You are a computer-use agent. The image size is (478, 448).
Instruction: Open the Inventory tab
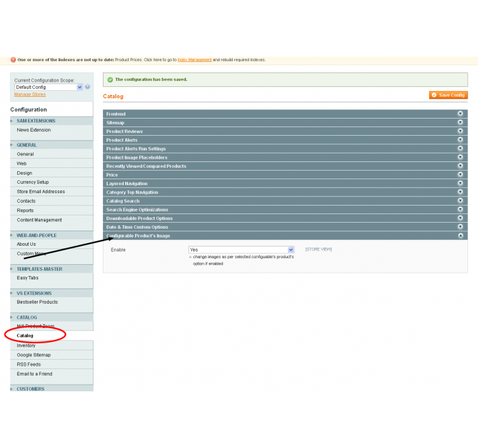pyautogui.click(x=26, y=345)
